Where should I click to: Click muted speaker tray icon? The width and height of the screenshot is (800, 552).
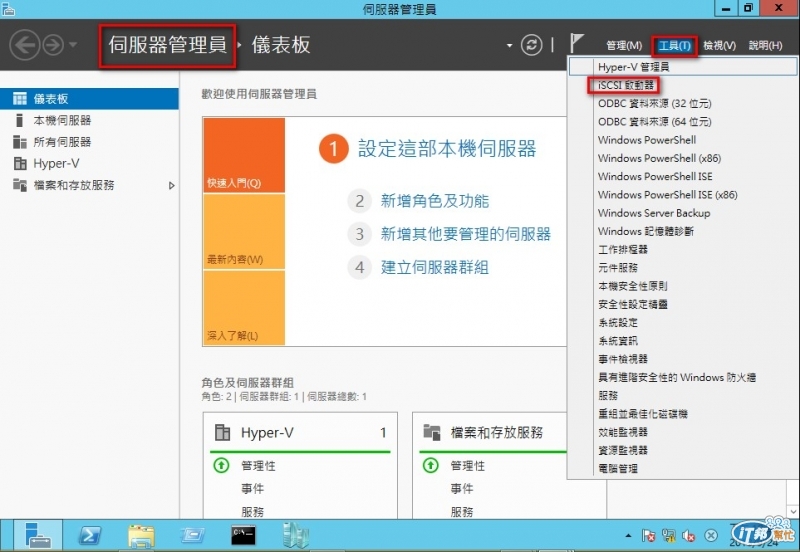tap(688, 535)
